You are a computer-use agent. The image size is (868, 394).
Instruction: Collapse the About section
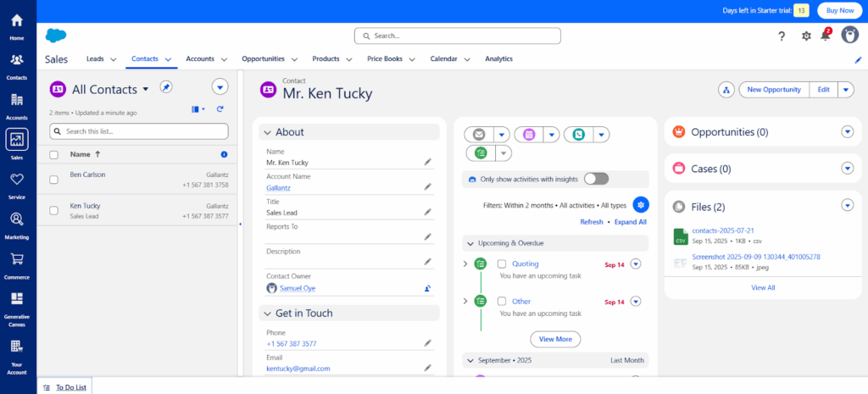click(x=266, y=132)
